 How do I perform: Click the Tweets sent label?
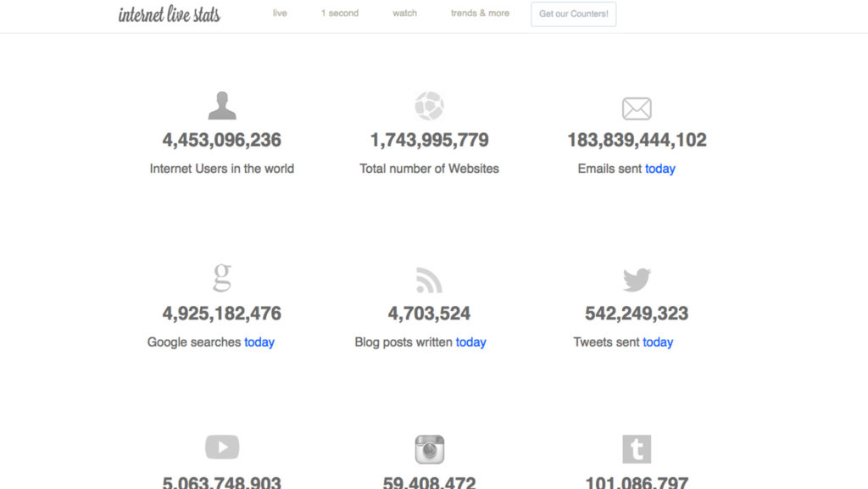pyautogui.click(x=606, y=342)
